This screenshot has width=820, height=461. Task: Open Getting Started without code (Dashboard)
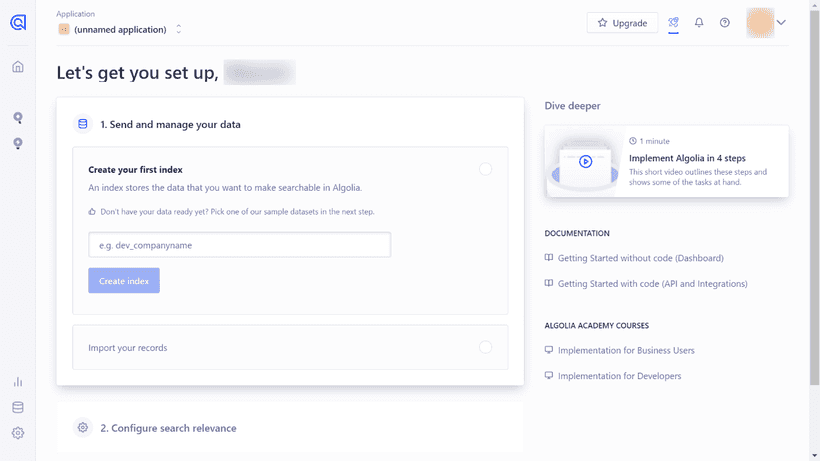(641, 258)
